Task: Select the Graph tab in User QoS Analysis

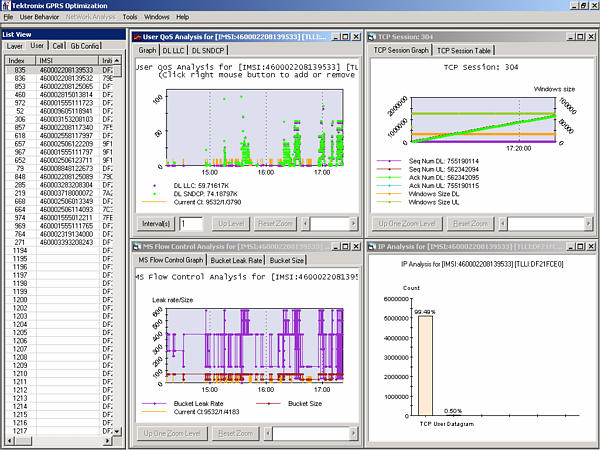Action: tap(147, 50)
